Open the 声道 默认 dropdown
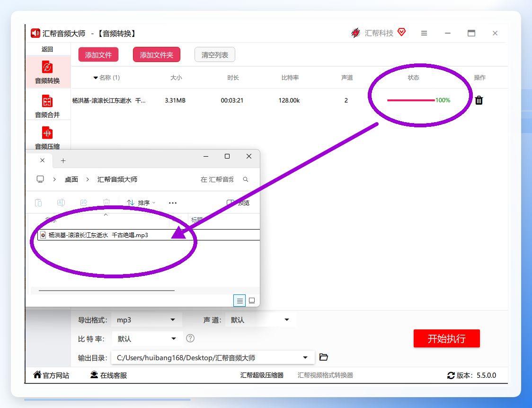 [261, 320]
